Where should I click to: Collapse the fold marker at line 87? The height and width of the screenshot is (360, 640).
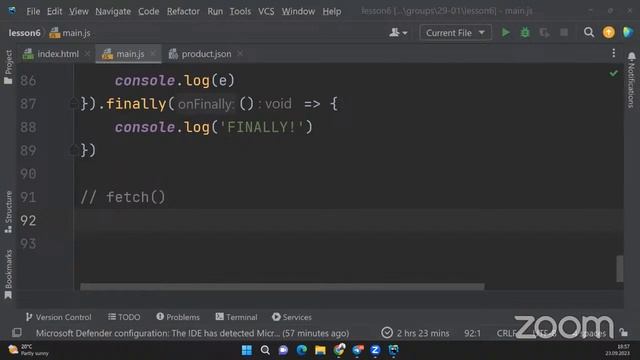[73, 103]
